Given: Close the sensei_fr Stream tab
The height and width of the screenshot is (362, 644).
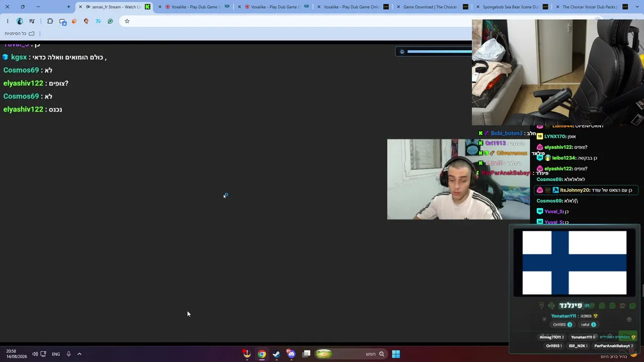Looking at the screenshot, I should point(80,7).
